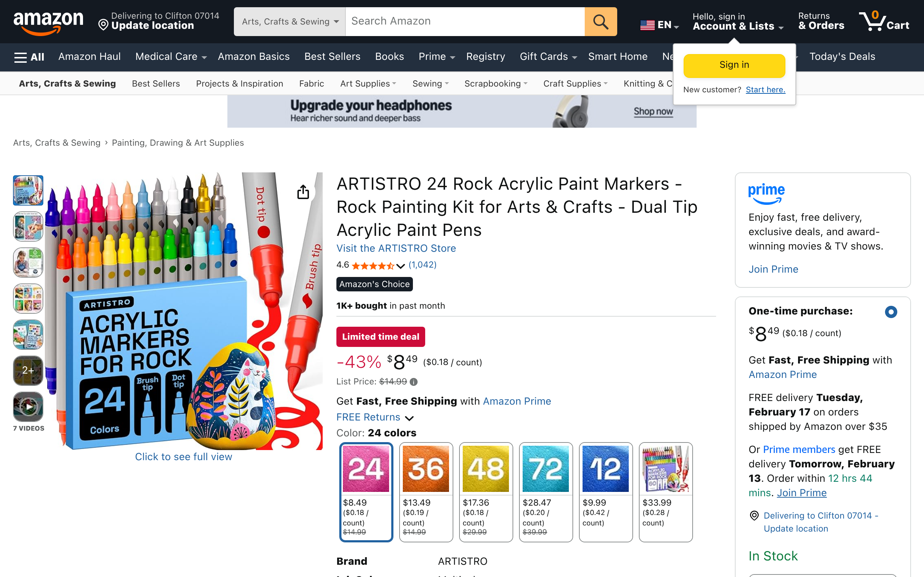This screenshot has height=577, width=924.
Task: Click the share icon on product image
Action: pos(303,192)
